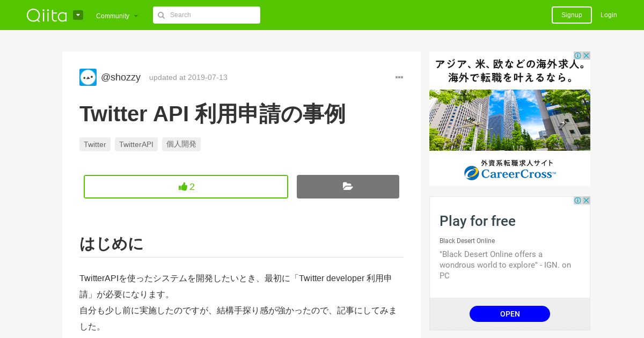Select the Twitter tag
644x338 pixels.
tap(95, 144)
